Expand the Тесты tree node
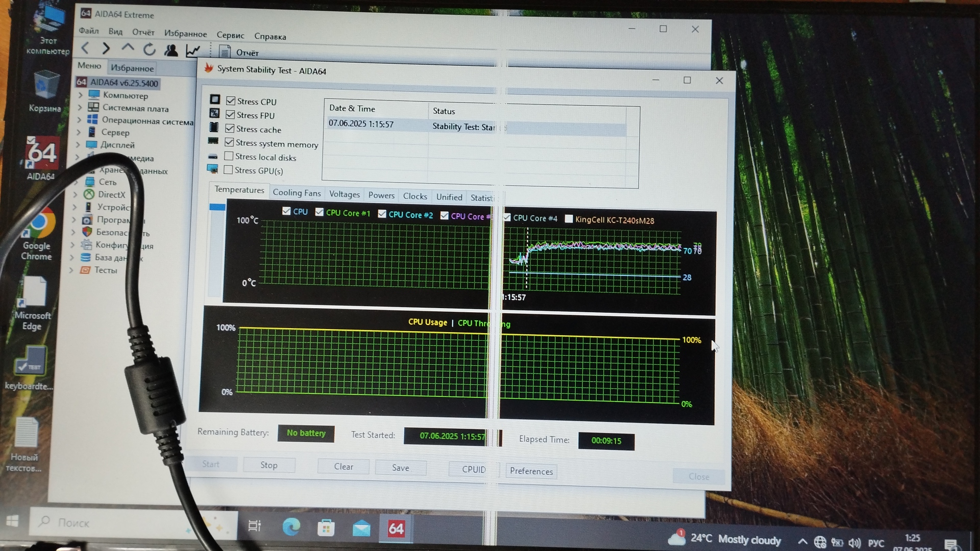 tap(71, 270)
